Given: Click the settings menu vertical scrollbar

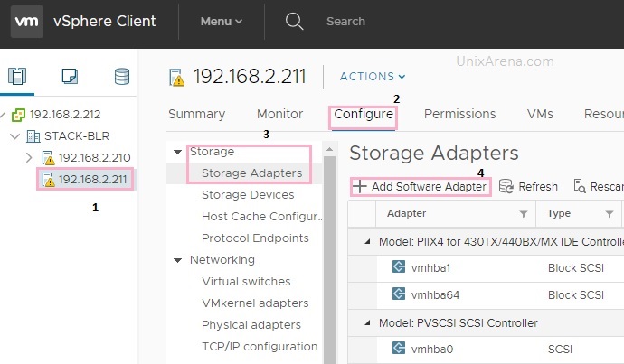Looking at the screenshot, I should tap(329, 260).
